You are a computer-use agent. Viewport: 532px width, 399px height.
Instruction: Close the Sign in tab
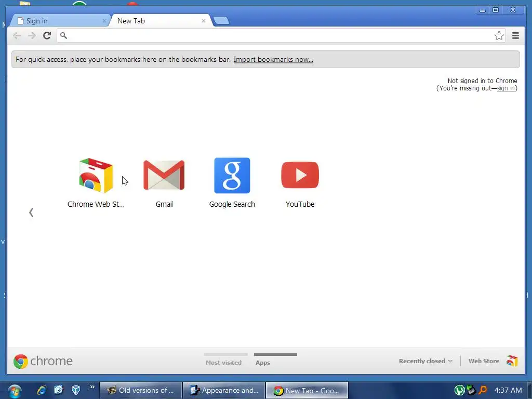tap(104, 21)
